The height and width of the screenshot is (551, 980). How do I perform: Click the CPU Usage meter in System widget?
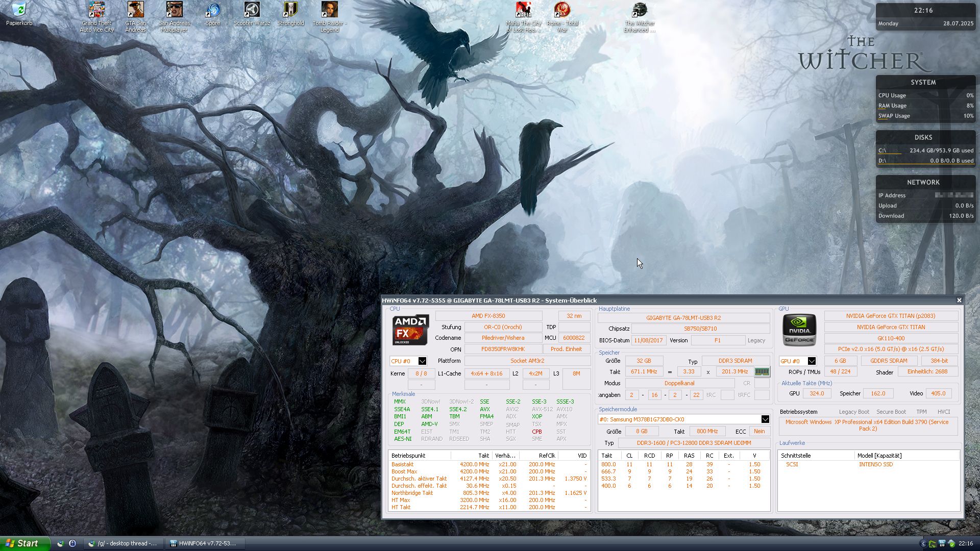pos(925,95)
